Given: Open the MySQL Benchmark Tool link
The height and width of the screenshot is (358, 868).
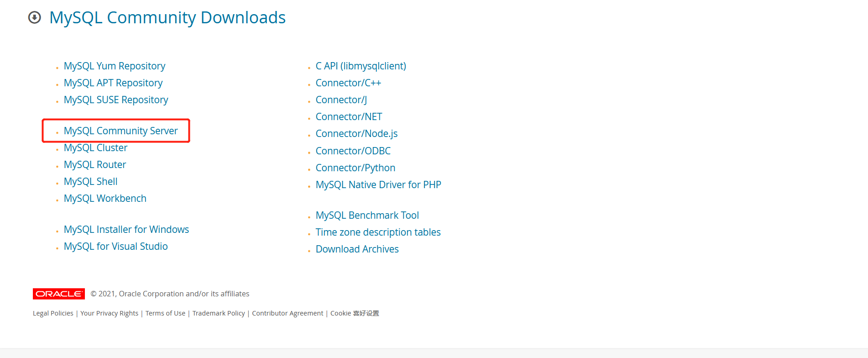Looking at the screenshot, I should 367,216.
